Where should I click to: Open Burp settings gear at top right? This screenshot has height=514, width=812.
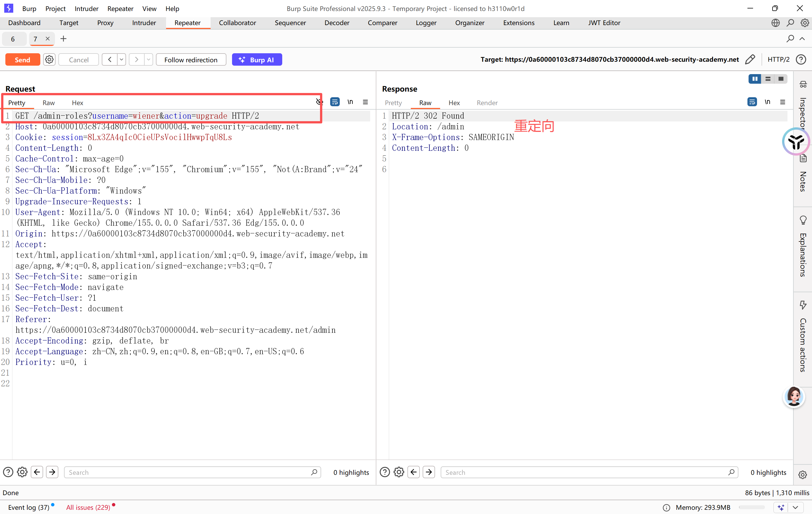[805, 23]
